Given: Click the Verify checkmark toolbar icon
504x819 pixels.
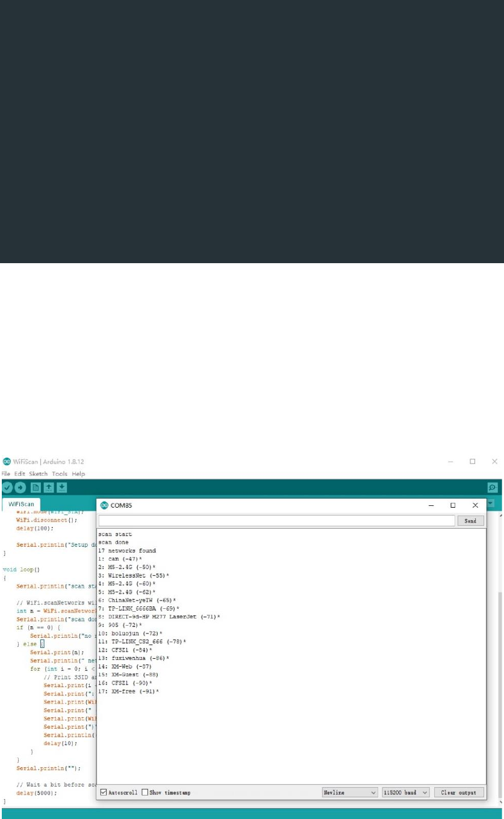Looking at the screenshot, I should pos(7,487).
